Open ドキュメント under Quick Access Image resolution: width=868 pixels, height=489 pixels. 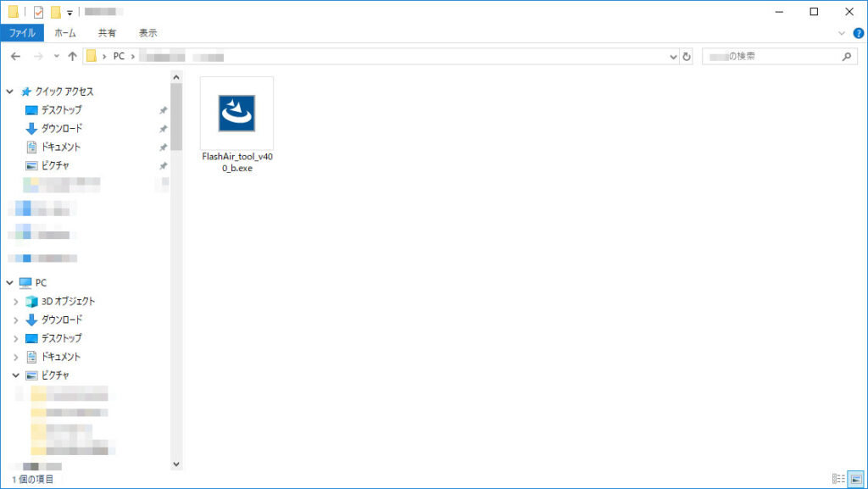click(60, 147)
